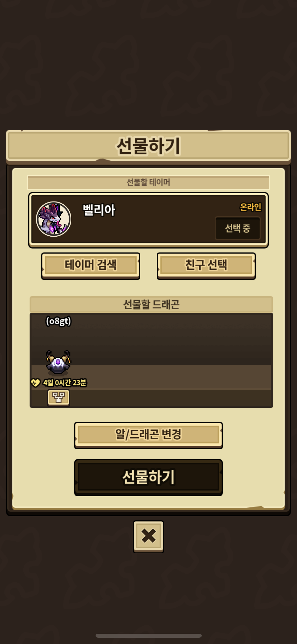Confirm with the dark 선물하기 button
The image size is (297, 644).
point(148,477)
